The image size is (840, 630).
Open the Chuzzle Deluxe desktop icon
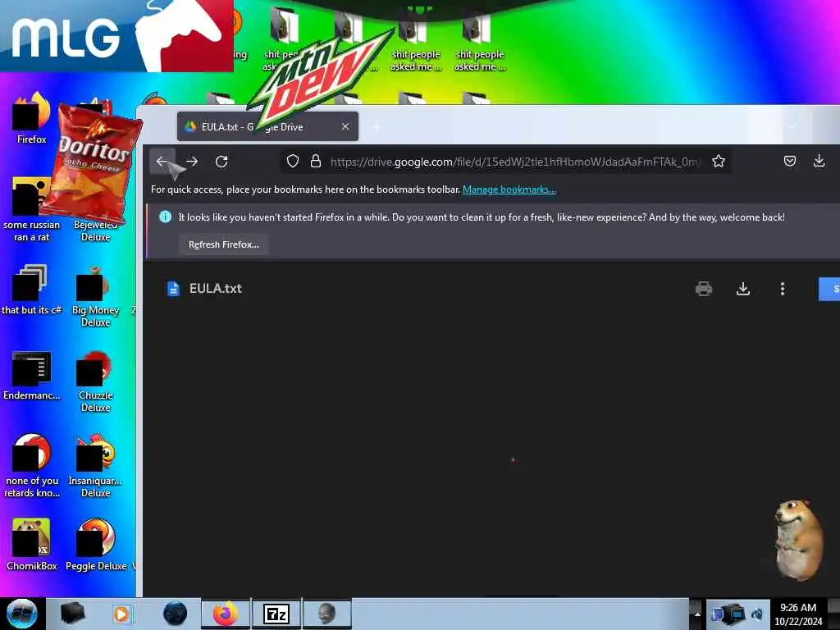coord(95,381)
